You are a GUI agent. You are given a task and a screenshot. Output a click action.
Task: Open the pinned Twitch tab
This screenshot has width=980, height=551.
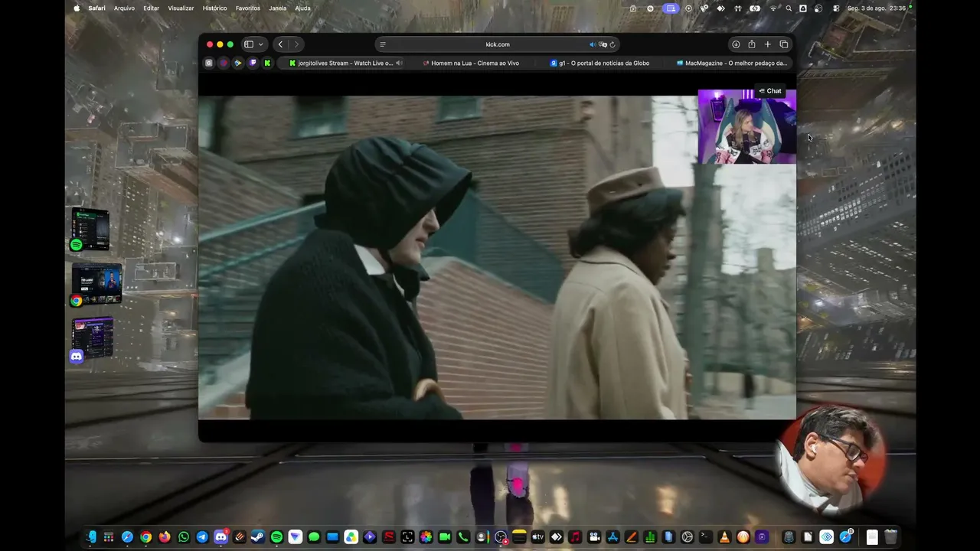click(253, 63)
